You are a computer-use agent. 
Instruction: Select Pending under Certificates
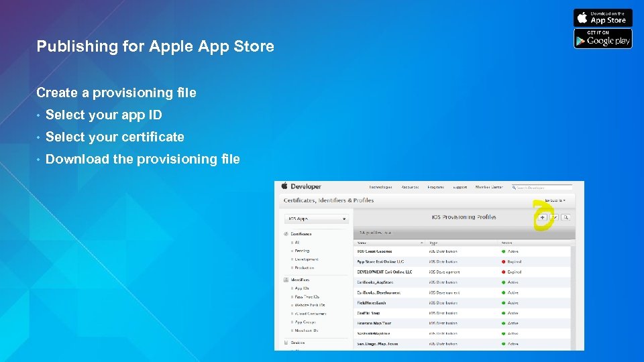click(x=302, y=251)
